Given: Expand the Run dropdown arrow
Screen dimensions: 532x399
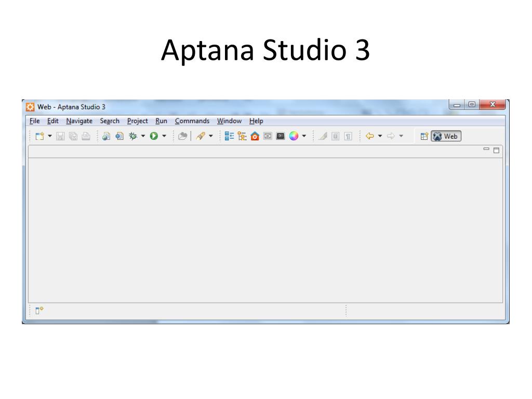Looking at the screenshot, I should [x=164, y=136].
